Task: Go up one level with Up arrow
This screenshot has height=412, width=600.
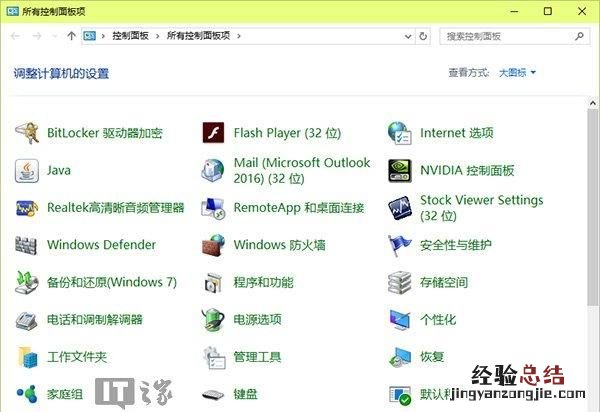Action: [71, 36]
